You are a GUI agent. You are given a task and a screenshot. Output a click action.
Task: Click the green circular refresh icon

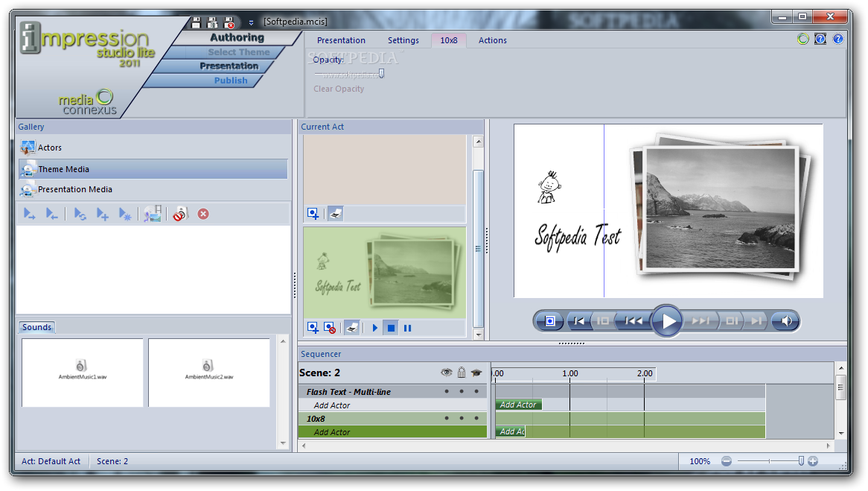[802, 39]
